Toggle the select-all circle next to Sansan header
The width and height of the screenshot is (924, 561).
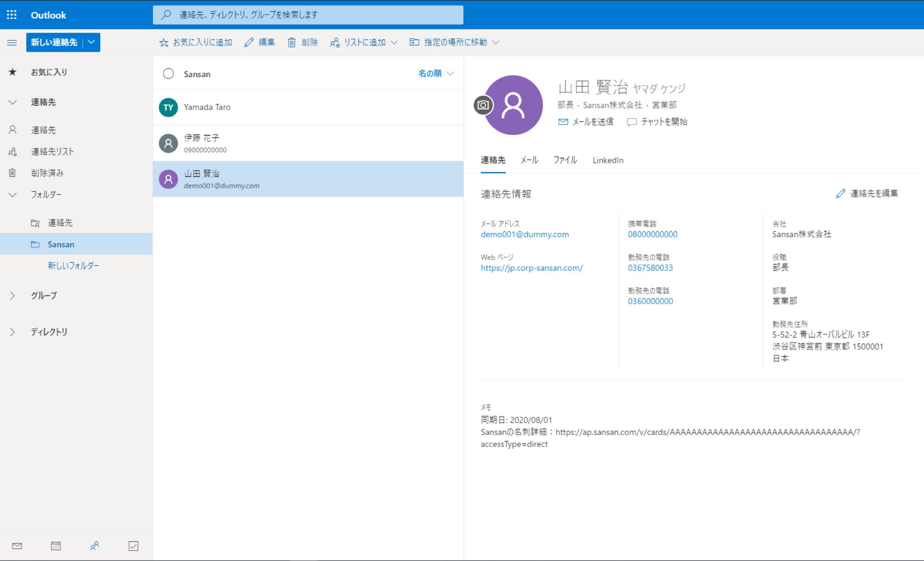point(168,74)
